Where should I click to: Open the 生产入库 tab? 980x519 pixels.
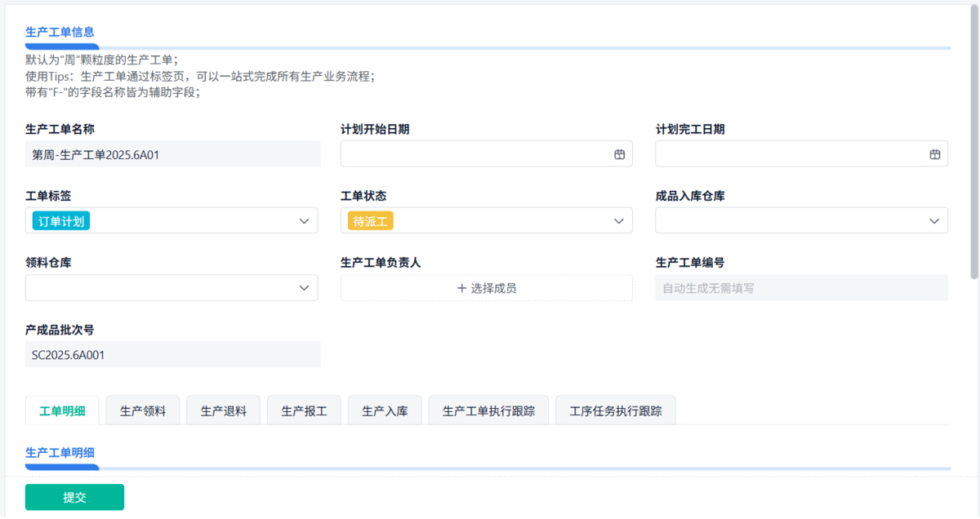click(x=385, y=411)
